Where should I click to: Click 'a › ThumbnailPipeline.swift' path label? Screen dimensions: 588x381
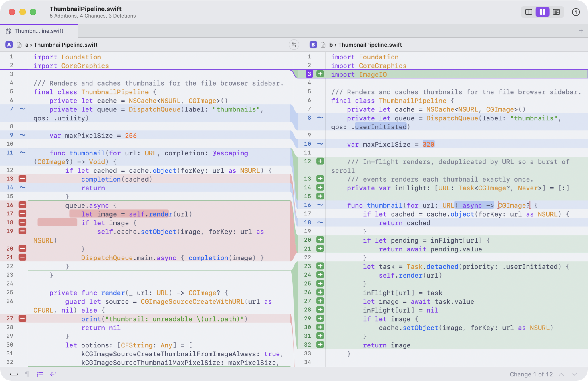(61, 45)
